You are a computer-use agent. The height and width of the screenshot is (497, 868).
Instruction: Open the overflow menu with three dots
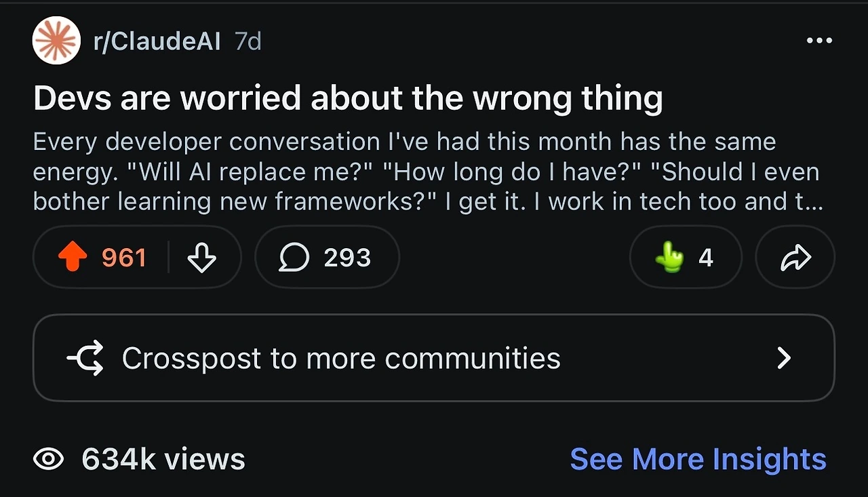point(821,41)
